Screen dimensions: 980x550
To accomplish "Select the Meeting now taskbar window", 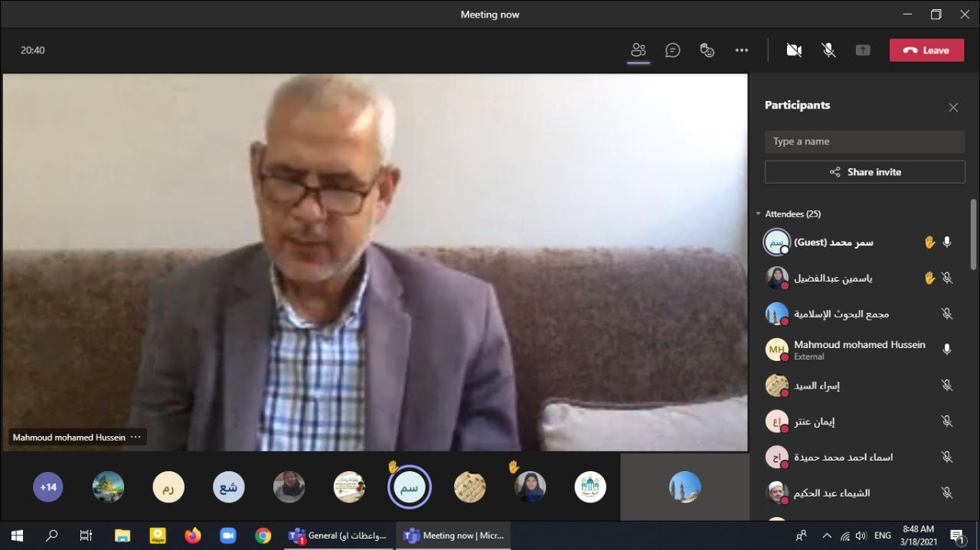I will coord(453,535).
